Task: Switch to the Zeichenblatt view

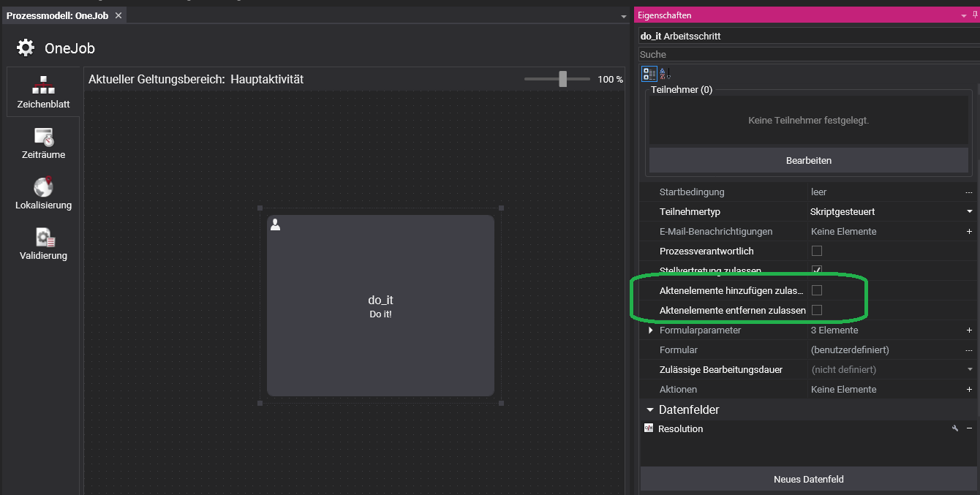Action: click(43, 92)
